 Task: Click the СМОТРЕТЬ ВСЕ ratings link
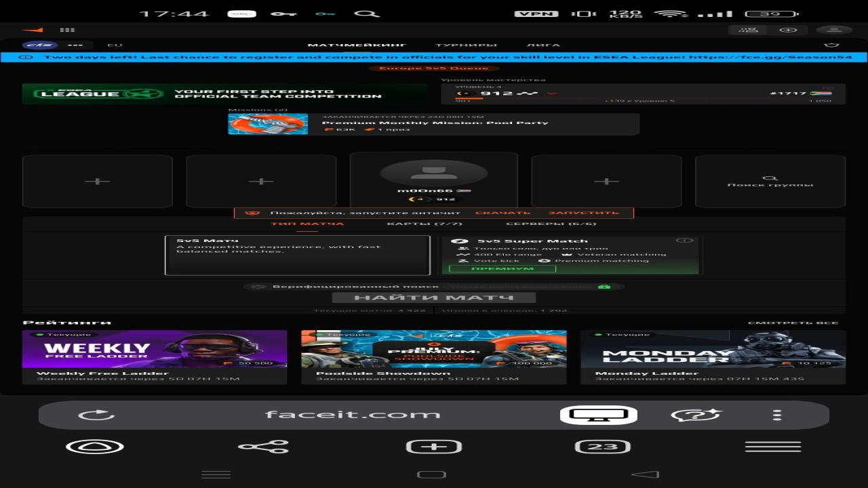coord(793,323)
